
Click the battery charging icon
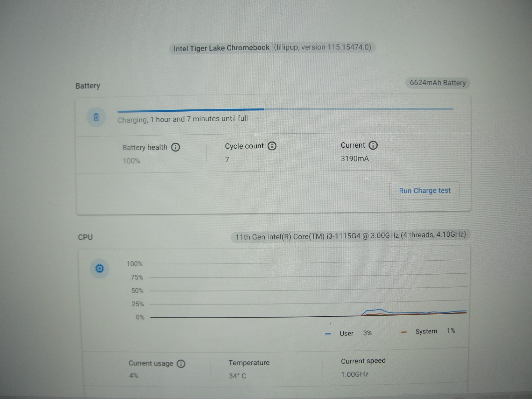96,117
